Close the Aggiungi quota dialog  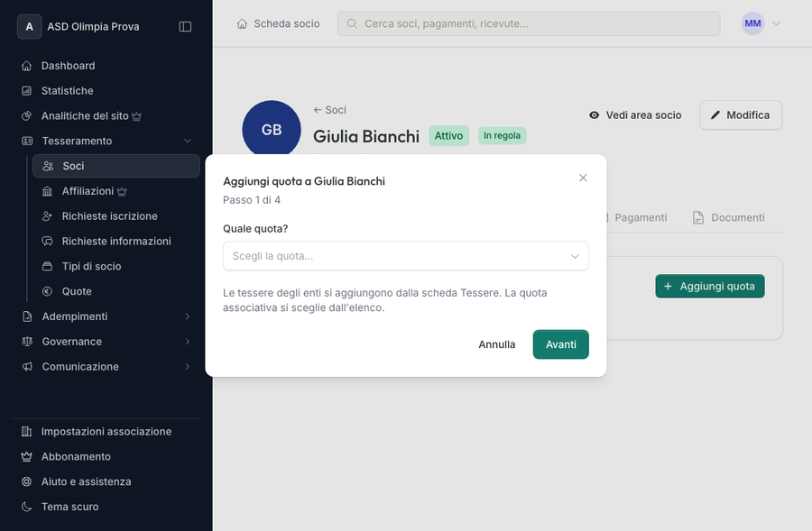click(583, 178)
